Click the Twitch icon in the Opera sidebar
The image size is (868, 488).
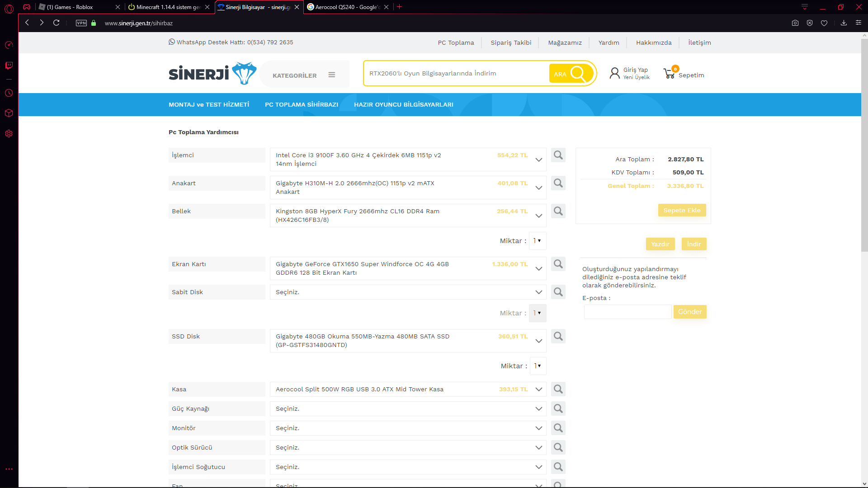(x=9, y=66)
